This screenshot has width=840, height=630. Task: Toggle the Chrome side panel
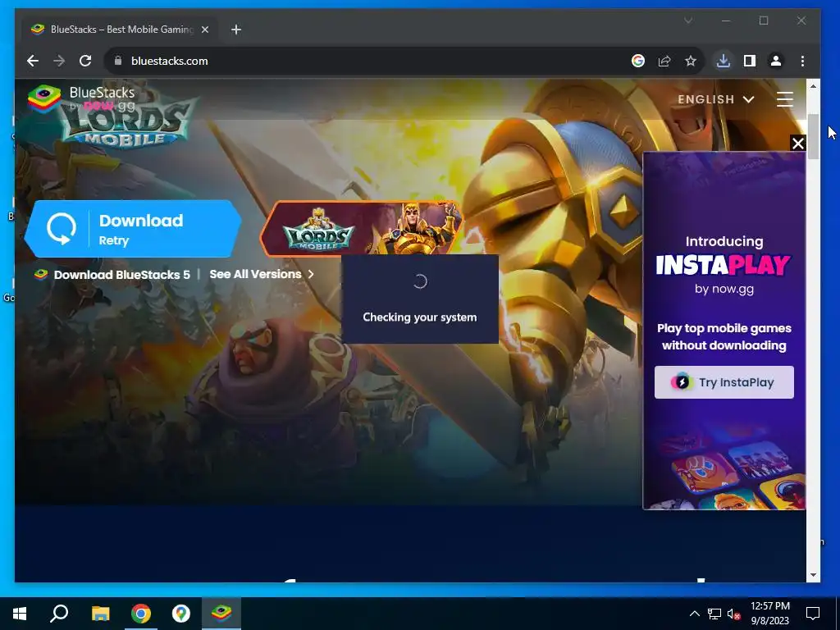(750, 61)
